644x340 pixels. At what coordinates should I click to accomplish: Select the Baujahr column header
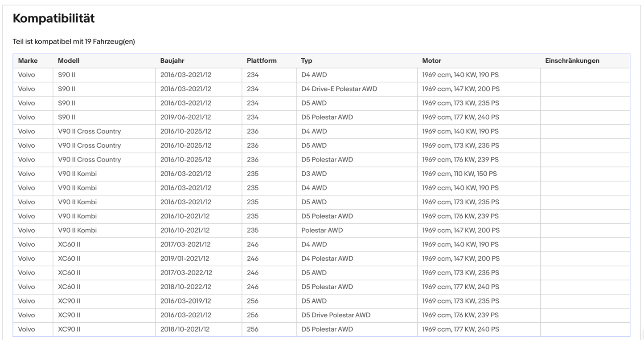(172, 61)
